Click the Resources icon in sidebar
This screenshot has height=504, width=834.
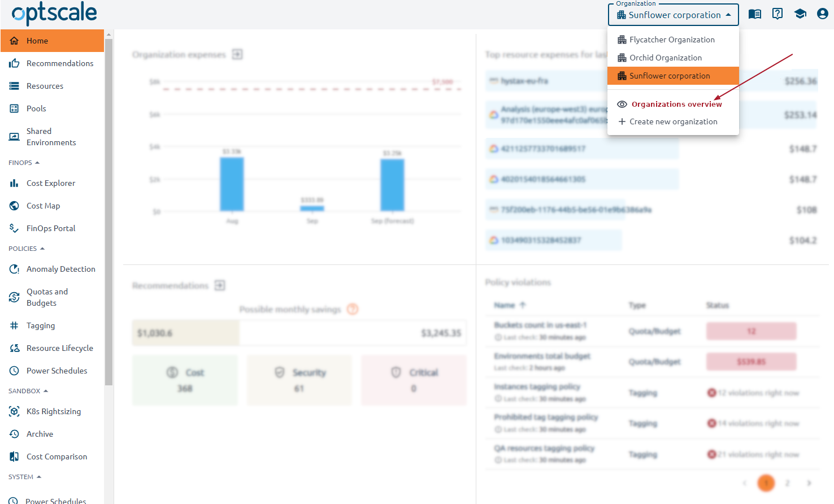tap(14, 86)
